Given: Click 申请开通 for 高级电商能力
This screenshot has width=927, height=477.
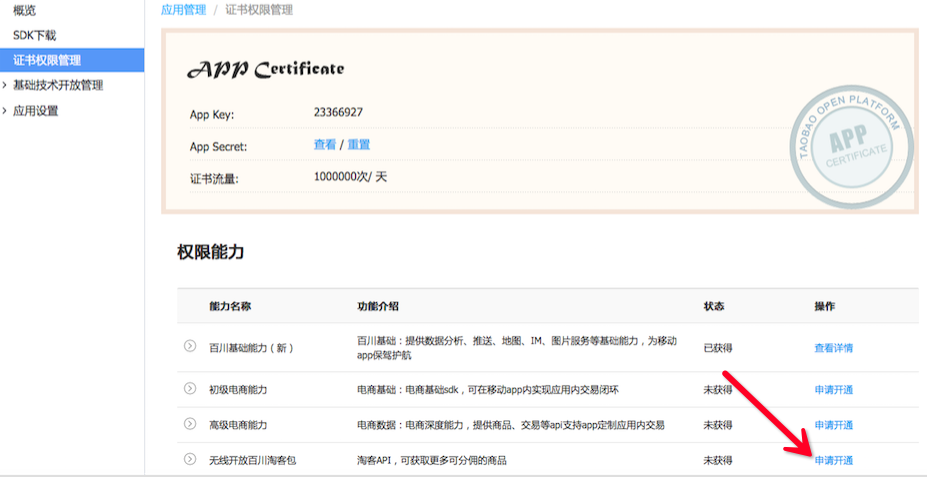Looking at the screenshot, I should click(x=834, y=425).
